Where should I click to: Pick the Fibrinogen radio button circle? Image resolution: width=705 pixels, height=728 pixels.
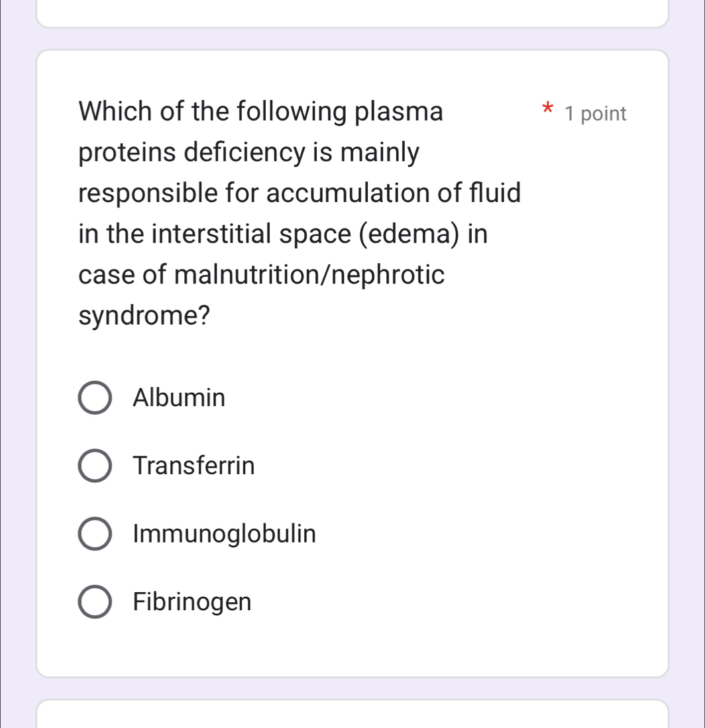pyautogui.click(x=95, y=602)
